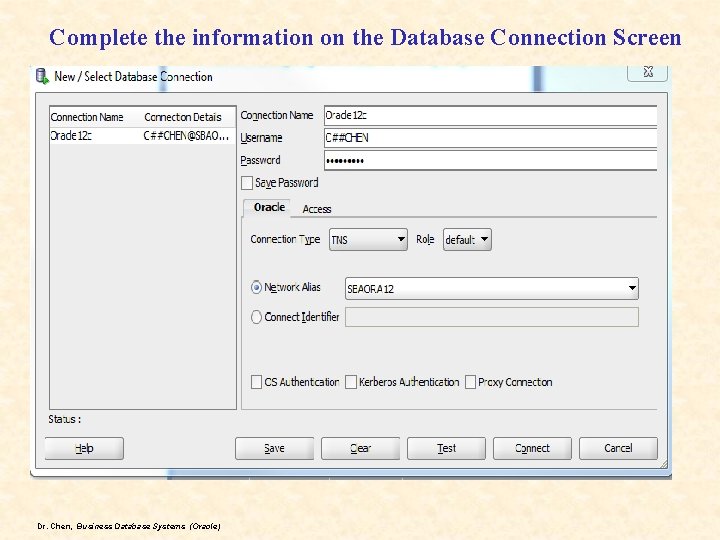
Task: Select the Oracle12c row in connections list
Action: (142, 136)
